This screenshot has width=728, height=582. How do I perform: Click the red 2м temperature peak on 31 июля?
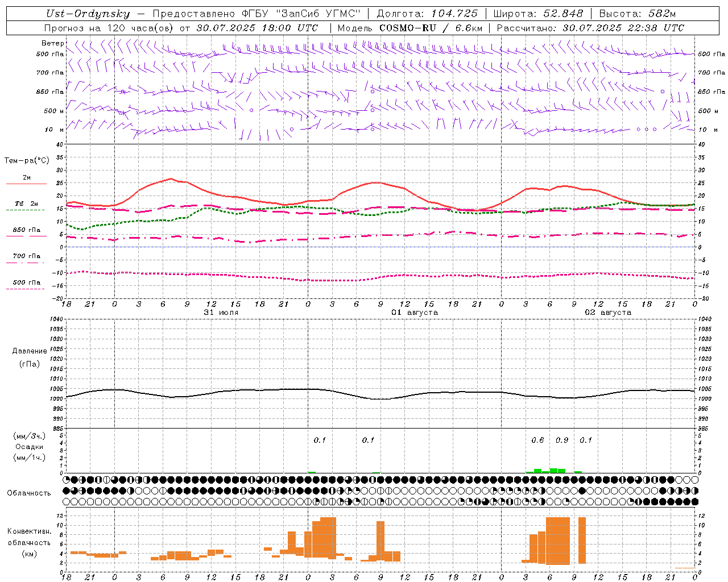click(x=171, y=178)
